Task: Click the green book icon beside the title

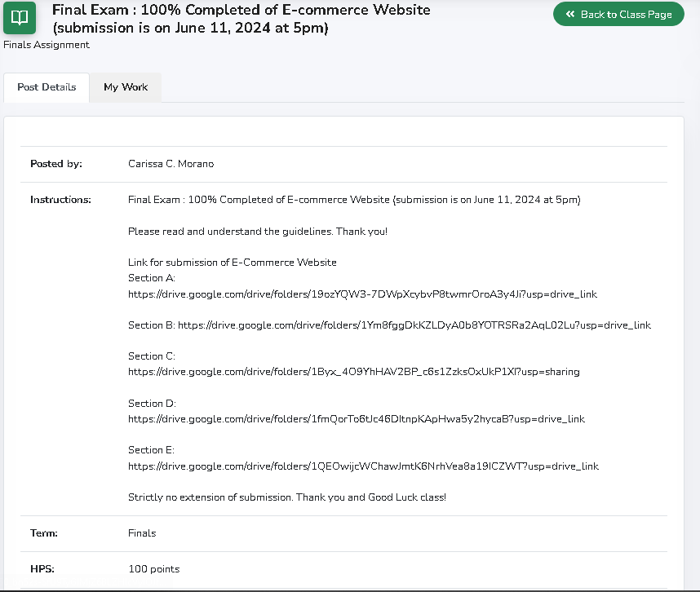Action: (20, 17)
